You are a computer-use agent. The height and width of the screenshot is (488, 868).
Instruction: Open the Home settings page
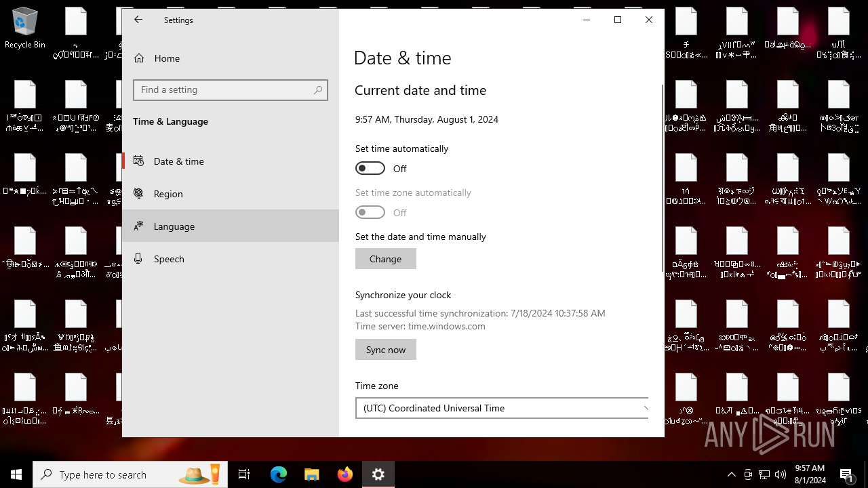[231, 58]
